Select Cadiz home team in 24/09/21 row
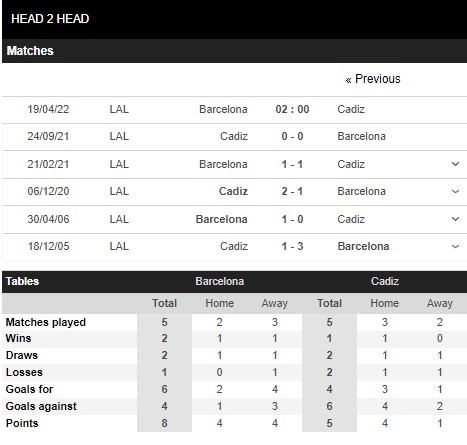 click(234, 136)
